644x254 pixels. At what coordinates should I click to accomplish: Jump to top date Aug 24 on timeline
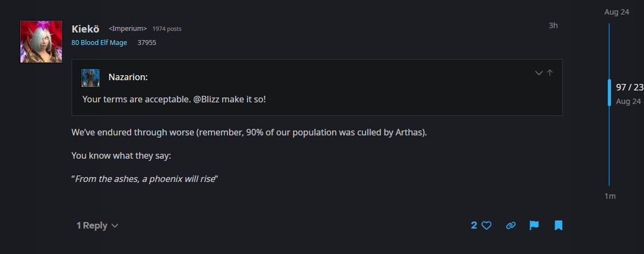[616, 12]
